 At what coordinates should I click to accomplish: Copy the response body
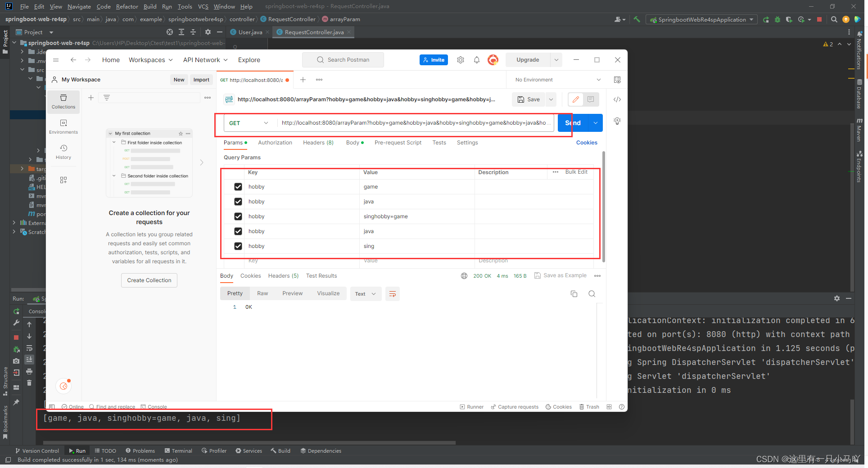coord(574,294)
